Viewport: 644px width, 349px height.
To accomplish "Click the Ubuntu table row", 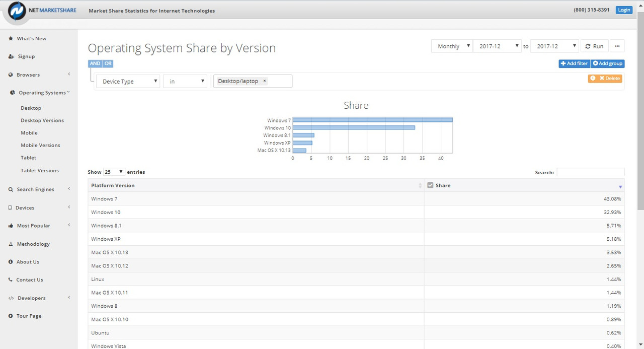I will 356,332.
